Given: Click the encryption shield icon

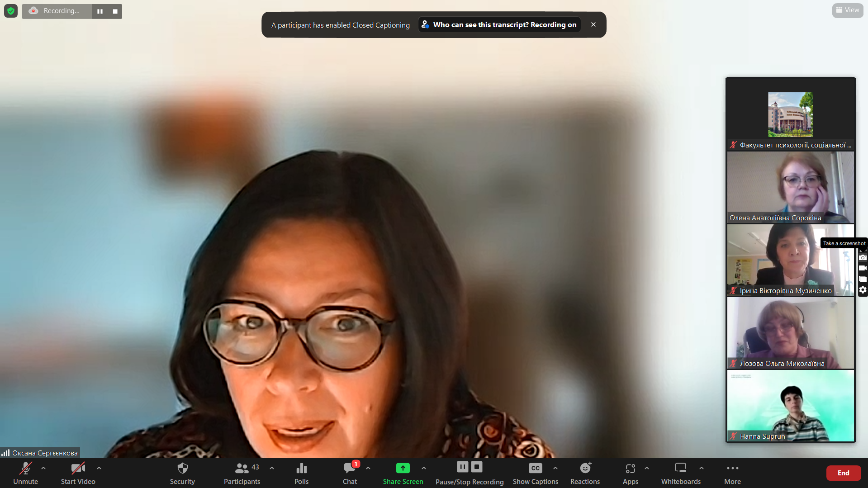Looking at the screenshot, I should point(11,11).
